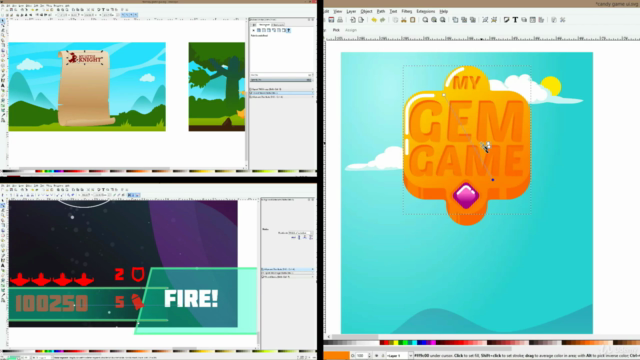
Task: Click Duplicate icon in candy game toolbar
Action: 455,20
